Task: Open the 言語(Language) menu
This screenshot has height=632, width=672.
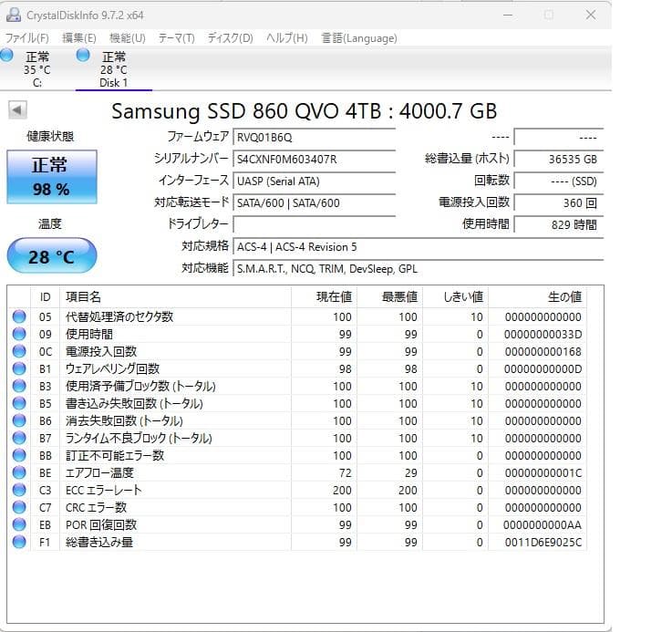Action: tap(359, 38)
